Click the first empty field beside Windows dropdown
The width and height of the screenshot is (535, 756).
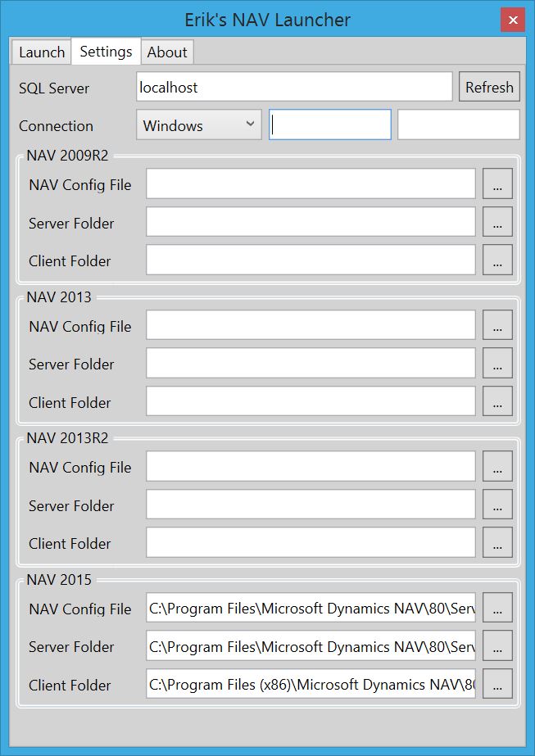click(x=330, y=124)
